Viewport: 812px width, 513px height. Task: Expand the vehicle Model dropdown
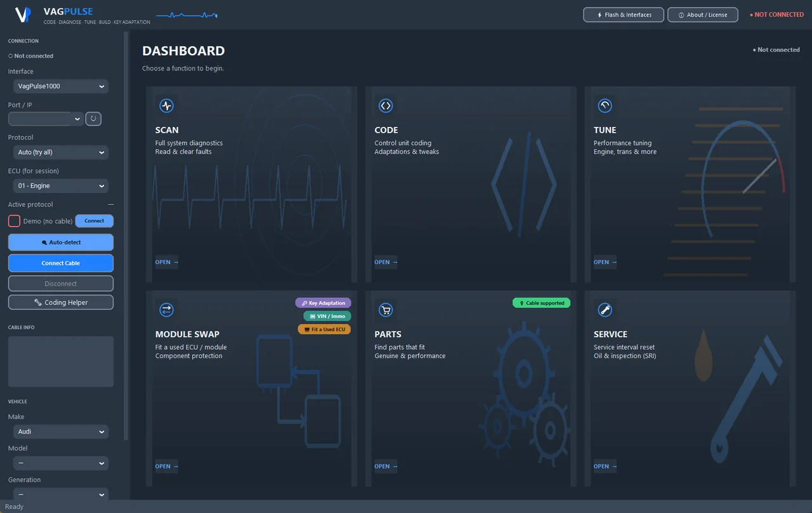click(61, 463)
